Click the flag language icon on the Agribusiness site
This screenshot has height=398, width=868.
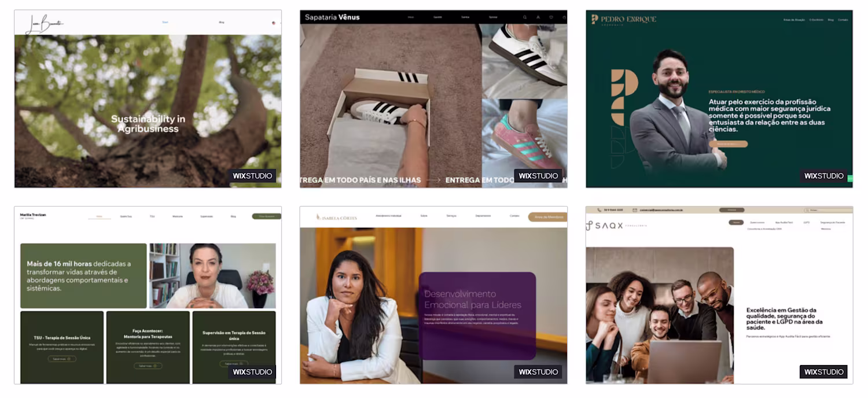(274, 23)
